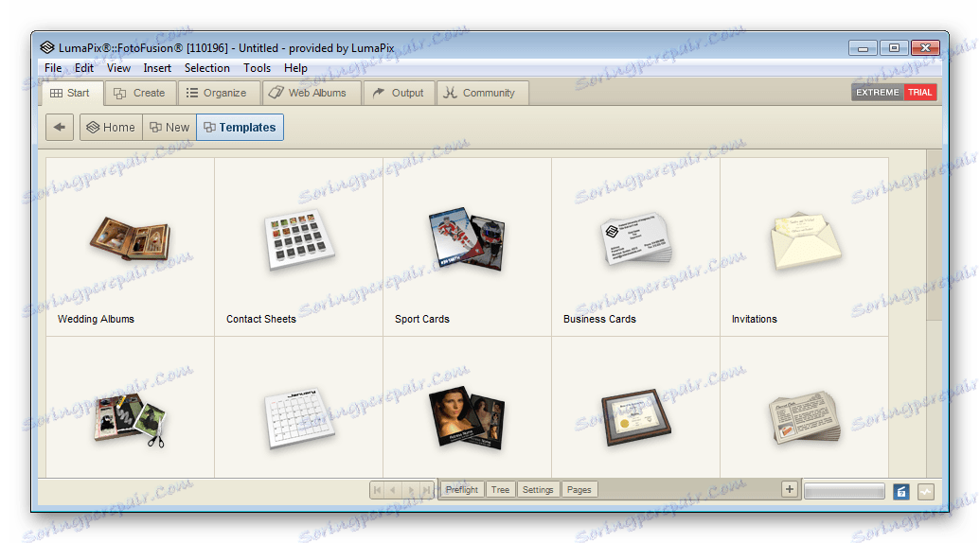980x543 pixels.
Task: Open the January calendar template icon
Action: 299,418
